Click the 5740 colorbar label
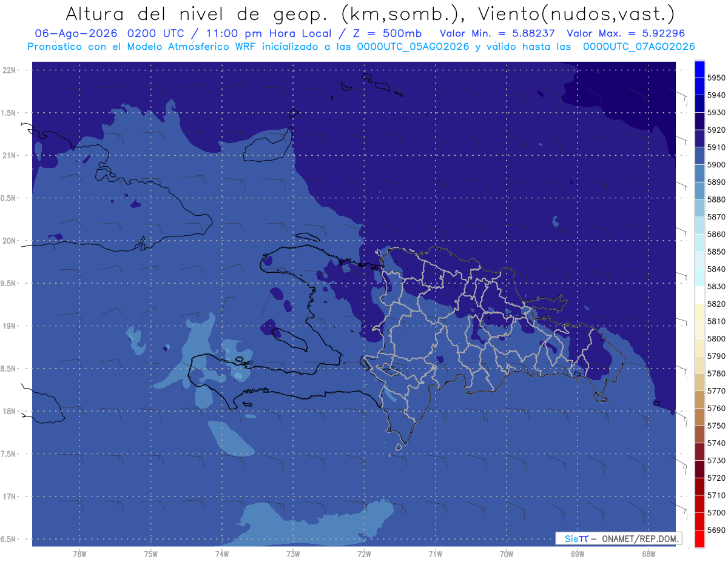The height and width of the screenshot is (562, 728). (x=716, y=443)
